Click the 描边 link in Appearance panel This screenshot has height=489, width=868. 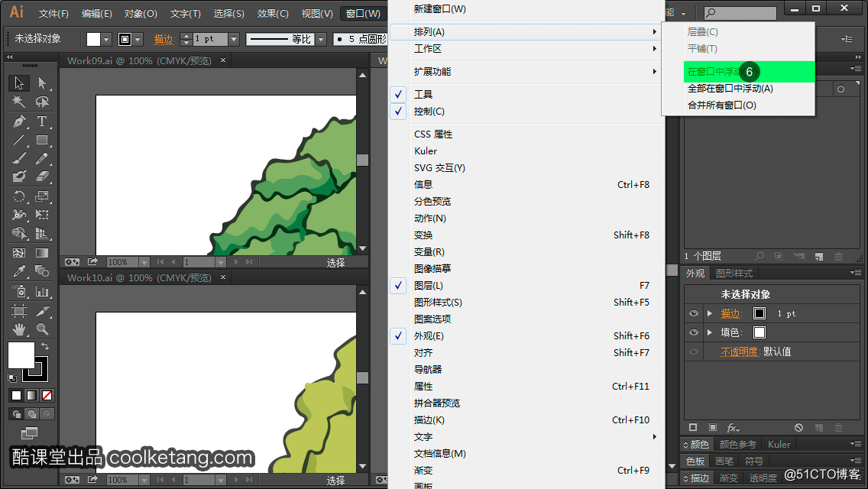point(730,314)
